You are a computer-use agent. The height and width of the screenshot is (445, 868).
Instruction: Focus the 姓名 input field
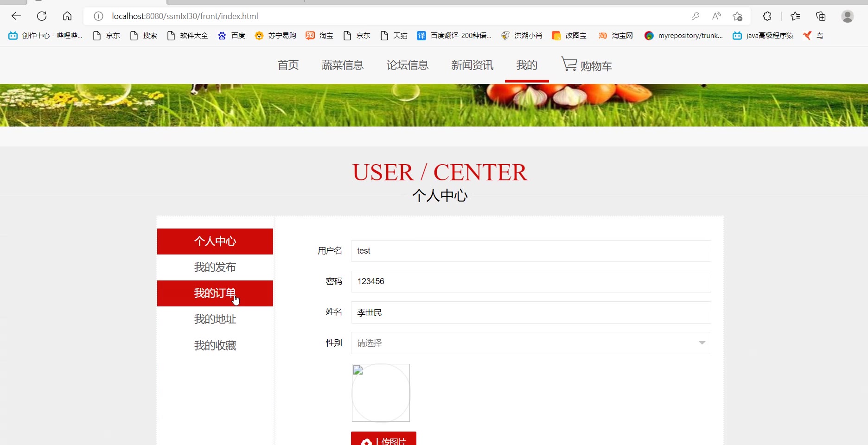pos(531,312)
